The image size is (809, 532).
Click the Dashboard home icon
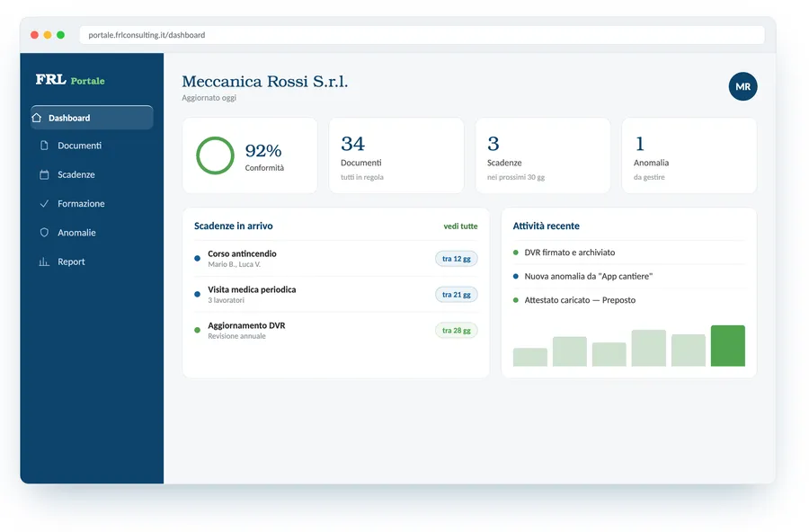(x=37, y=118)
